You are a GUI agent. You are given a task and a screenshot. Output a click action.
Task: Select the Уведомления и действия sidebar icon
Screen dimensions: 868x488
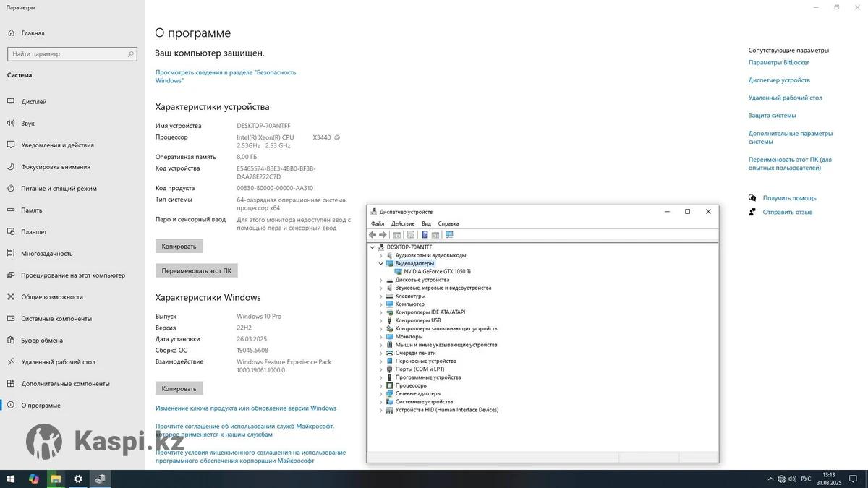[x=11, y=145]
